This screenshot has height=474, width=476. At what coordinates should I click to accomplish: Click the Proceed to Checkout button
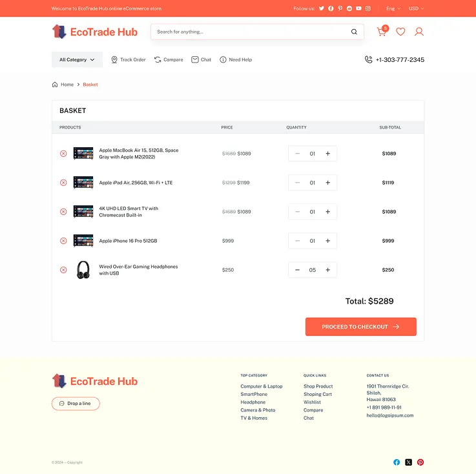tap(360, 327)
